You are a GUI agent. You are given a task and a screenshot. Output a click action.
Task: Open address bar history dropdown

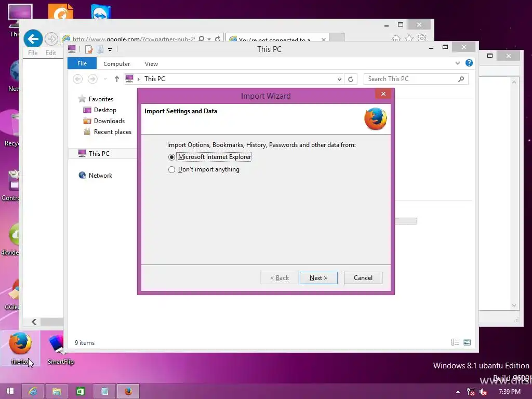click(339, 79)
